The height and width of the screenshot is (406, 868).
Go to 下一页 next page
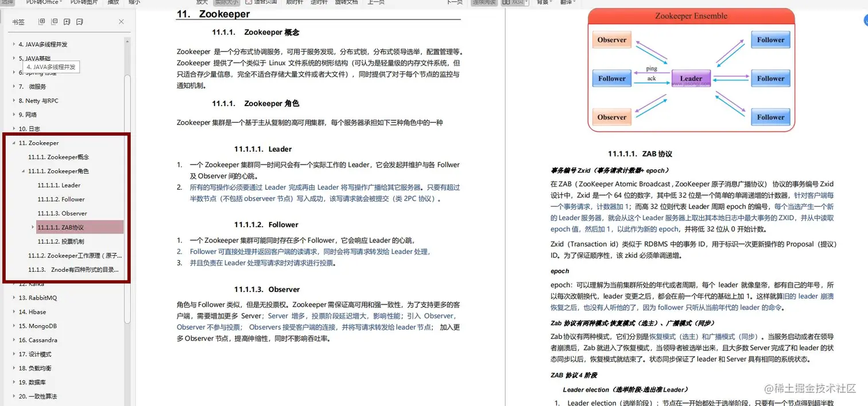[455, 2]
